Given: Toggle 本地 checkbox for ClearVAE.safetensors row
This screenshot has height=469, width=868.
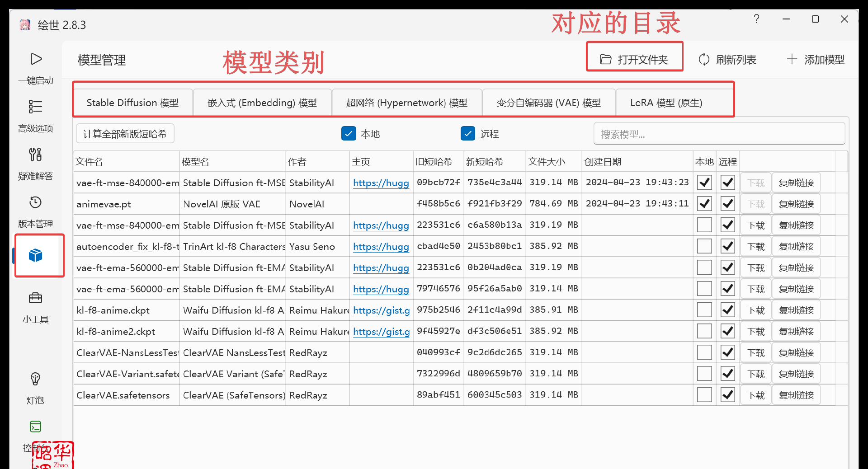Looking at the screenshot, I should (x=704, y=395).
